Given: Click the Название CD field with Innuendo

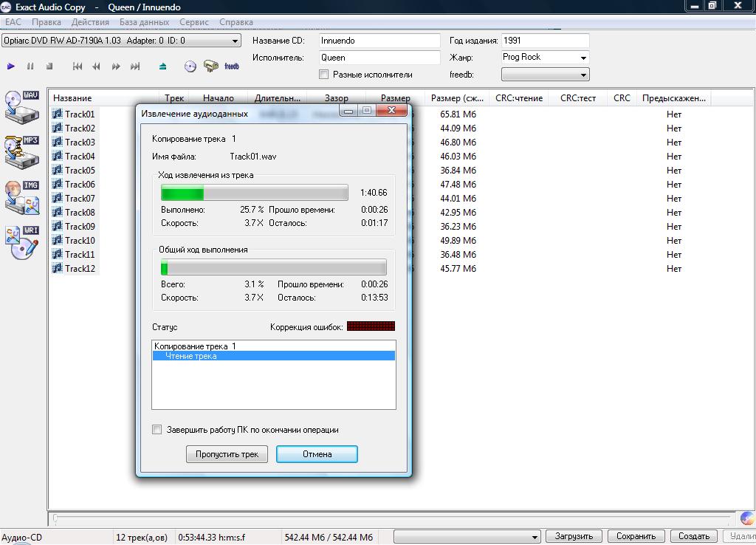Looking at the screenshot, I should tap(379, 41).
